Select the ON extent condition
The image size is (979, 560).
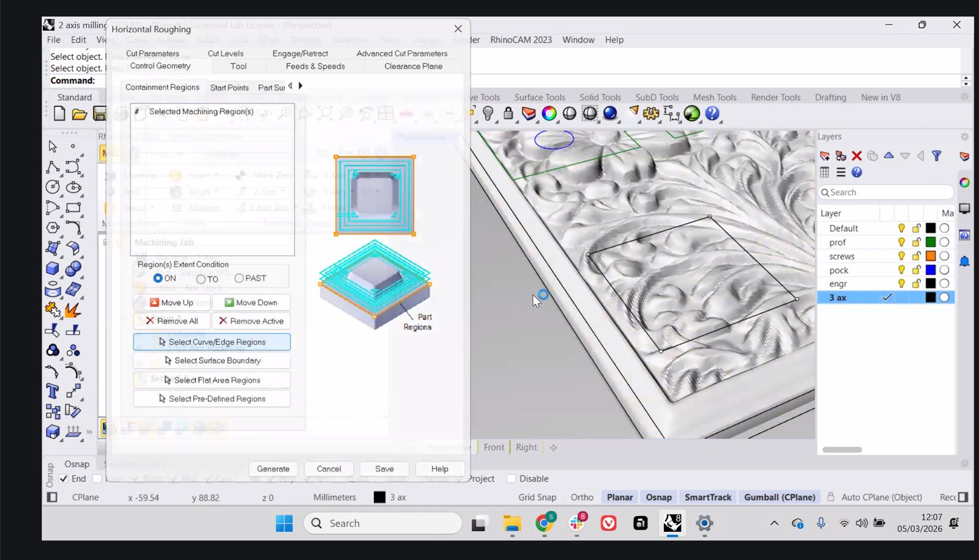pyautogui.click(x=158, y=278)
